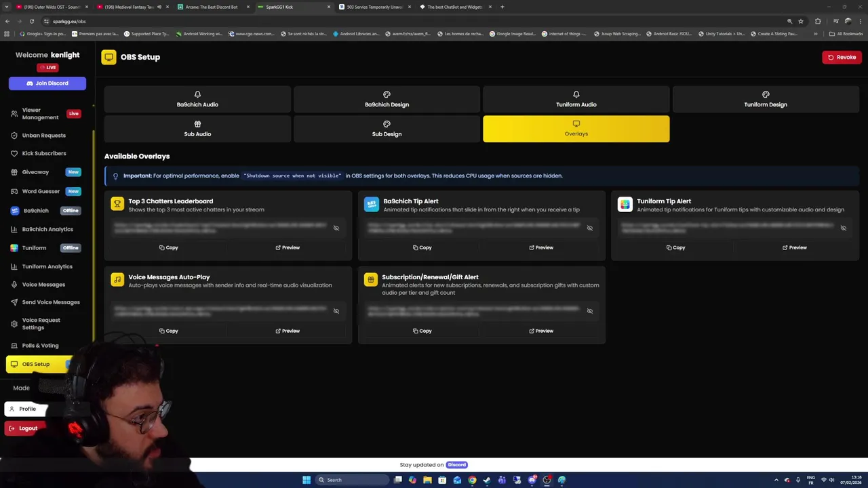Click the Ba9chich Tip Alert card icon

coord(371,204)
